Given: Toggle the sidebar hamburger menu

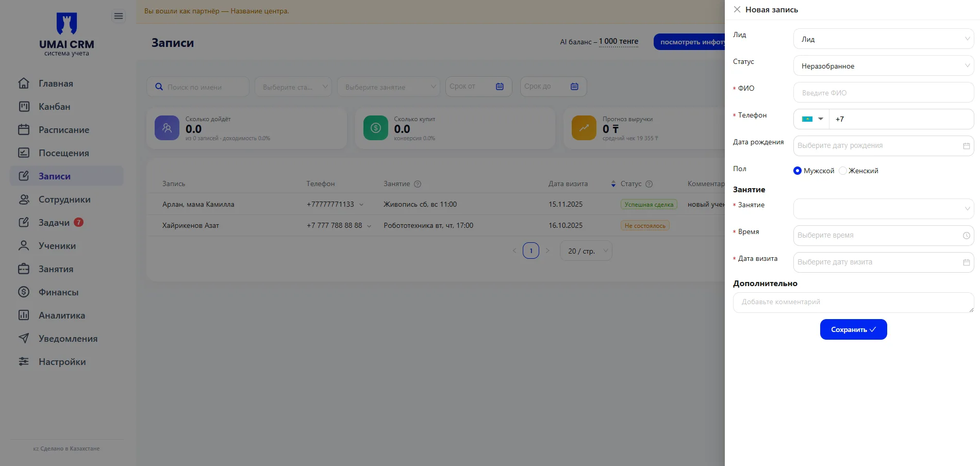Looking at the screenshot, I should [x=119, y=16].
